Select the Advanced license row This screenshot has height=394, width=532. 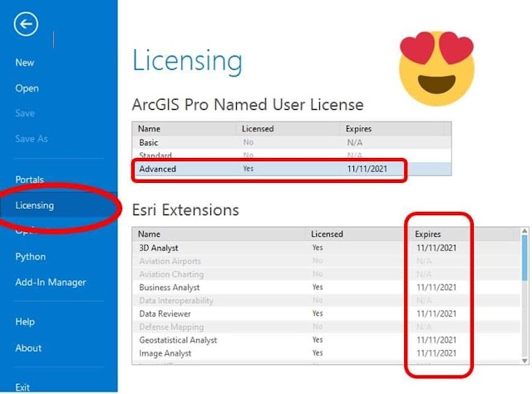click(292, 169)
